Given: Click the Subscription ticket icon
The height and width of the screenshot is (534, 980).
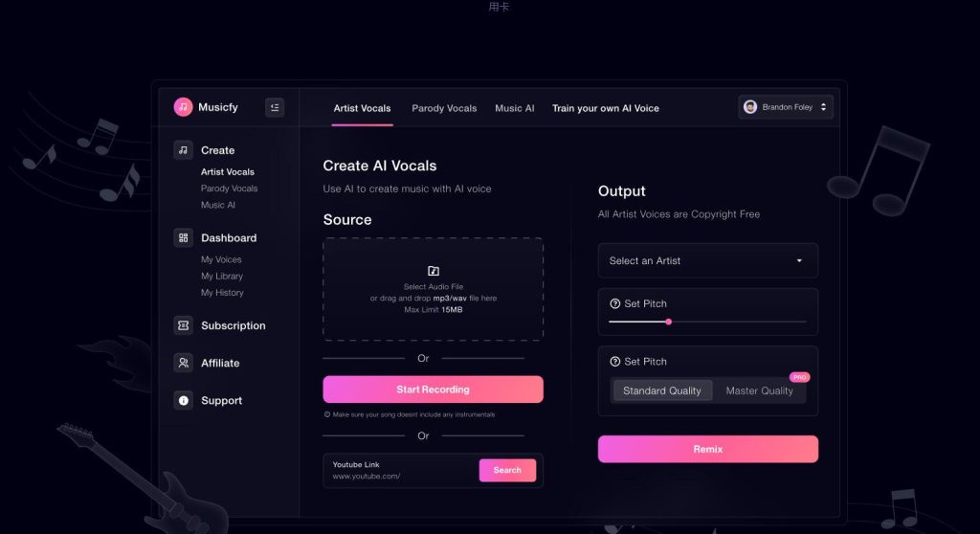Looking at the screenshot, I should click(x=183, y=325).
